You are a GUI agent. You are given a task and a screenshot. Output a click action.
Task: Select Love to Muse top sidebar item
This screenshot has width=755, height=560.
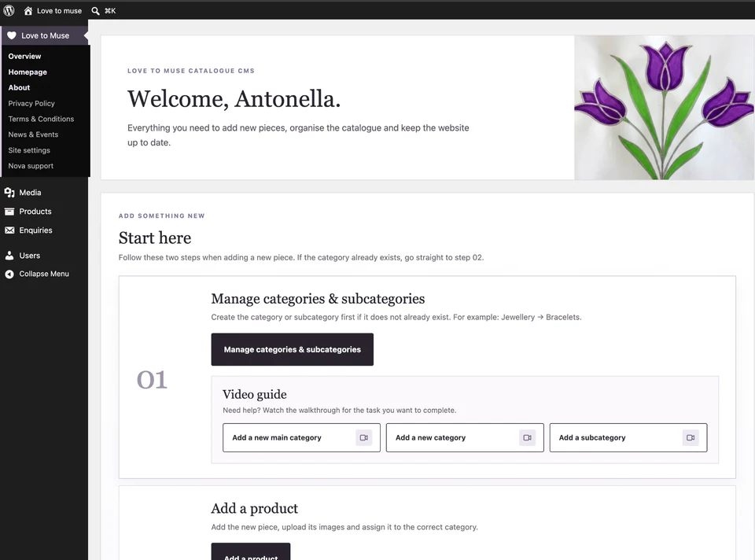click(x=46, y=35)
